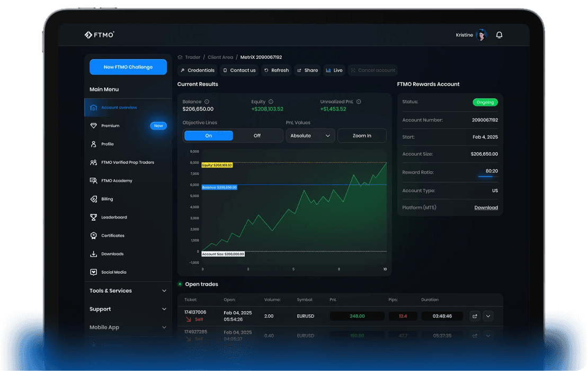Open the notifications bell

[499, 35]
